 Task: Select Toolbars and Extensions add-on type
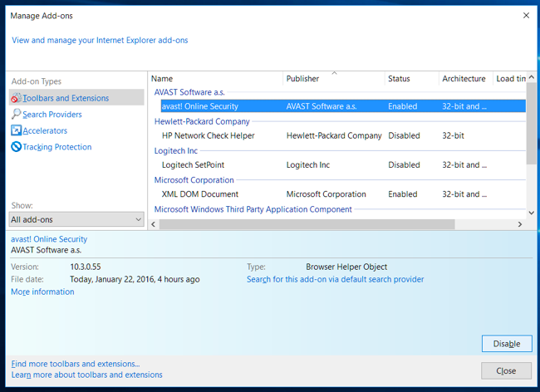[76, 98]
